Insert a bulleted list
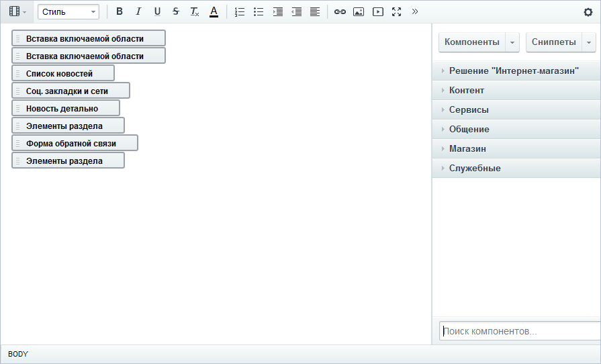The image size is (601, 364). tap(259, 11)
